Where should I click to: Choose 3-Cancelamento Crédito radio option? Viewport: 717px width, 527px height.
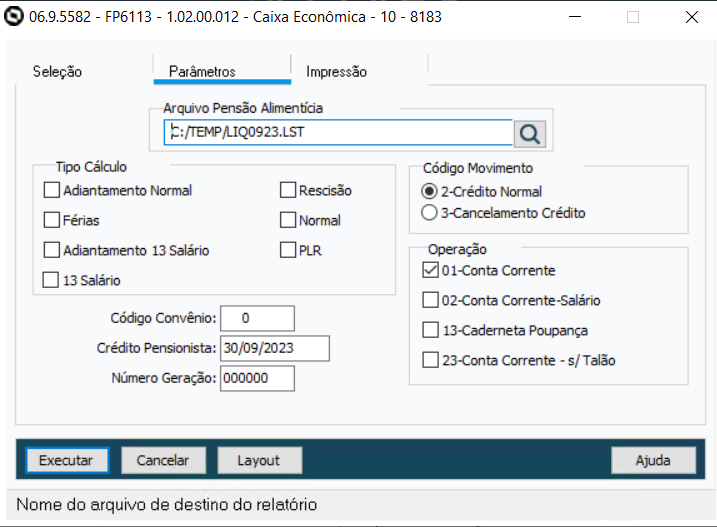tap(429, 212)
